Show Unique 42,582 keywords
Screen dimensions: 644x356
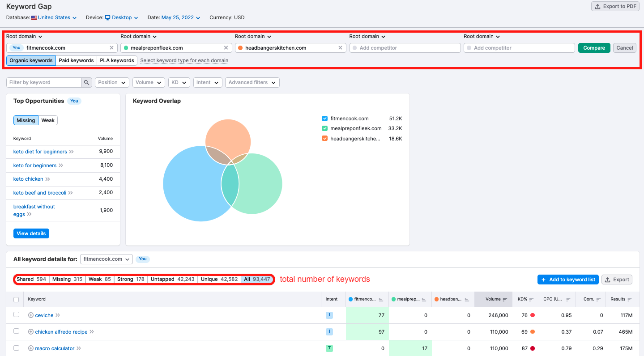[219, 279]
